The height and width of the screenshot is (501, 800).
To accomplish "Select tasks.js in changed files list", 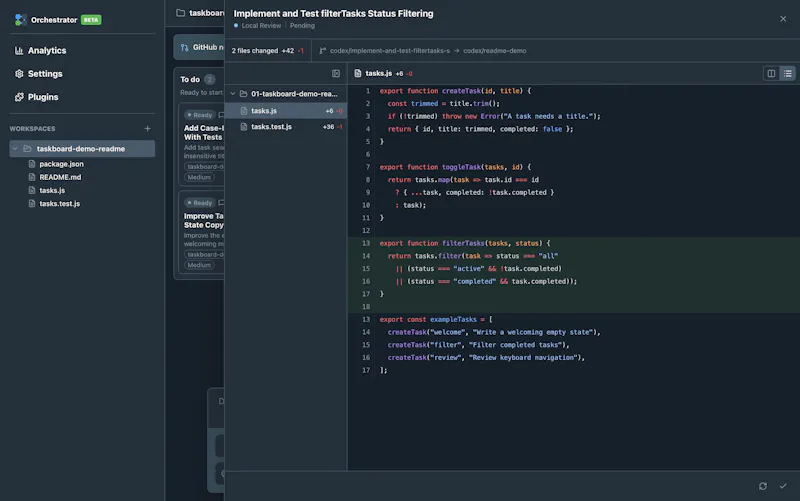I will point(286,111).
